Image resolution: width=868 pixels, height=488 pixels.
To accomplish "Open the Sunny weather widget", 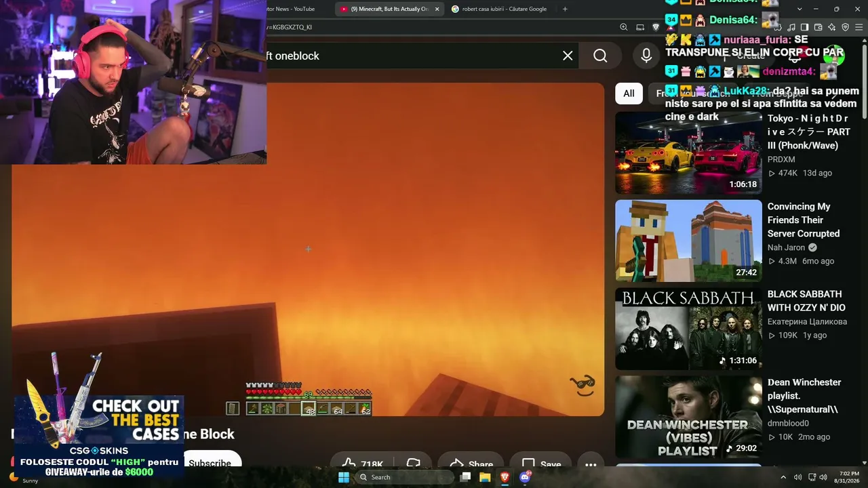I will (24, 477).
